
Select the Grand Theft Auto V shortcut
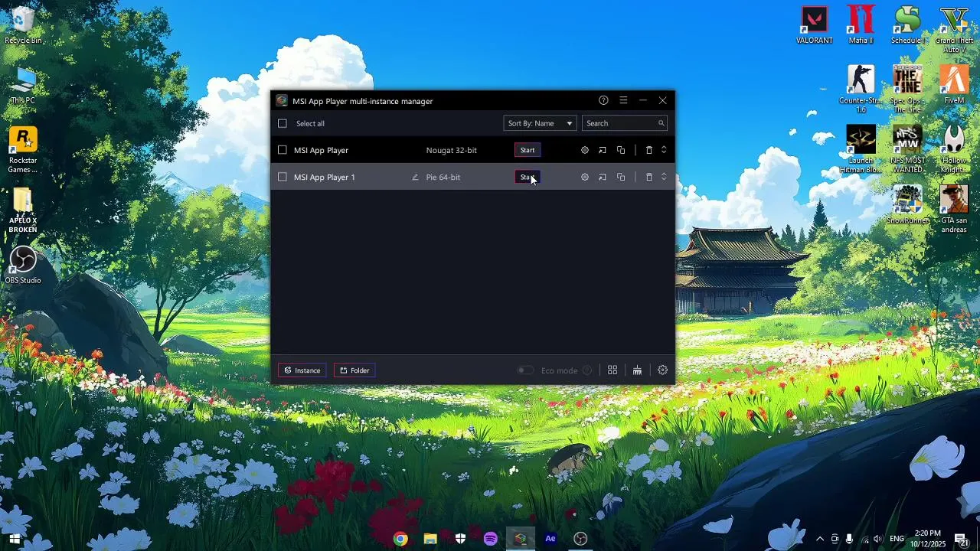(954, 31)
